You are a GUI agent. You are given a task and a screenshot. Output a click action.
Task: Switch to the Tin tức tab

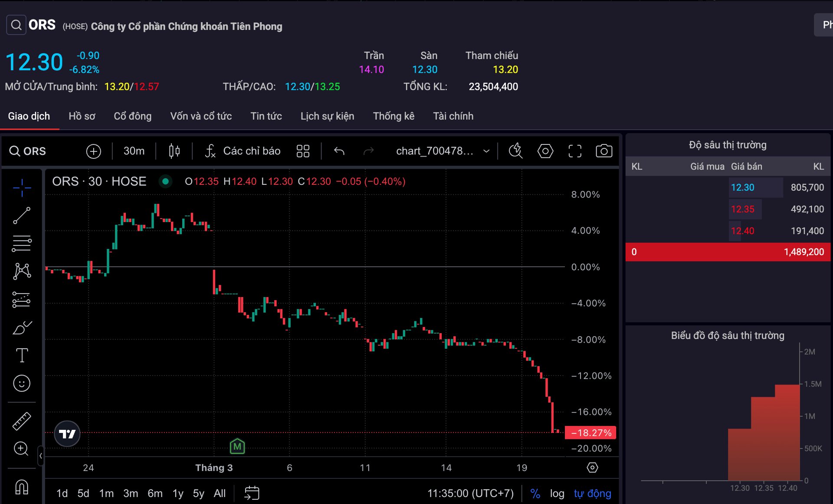click(x=266, y=116)
